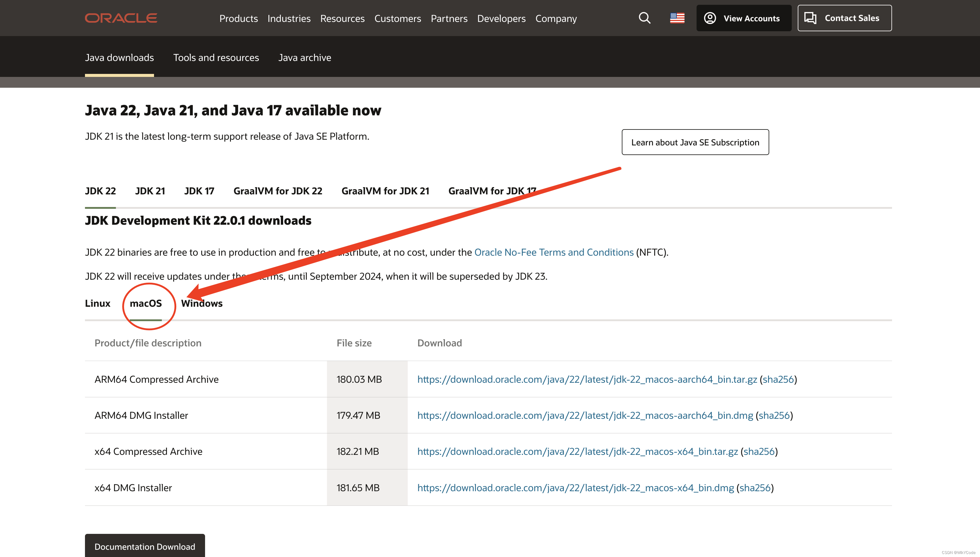Viewport: 980px width, 557px height.
Task: Select GraalVM for JDK 22 tab
Action: click(278, 191)
